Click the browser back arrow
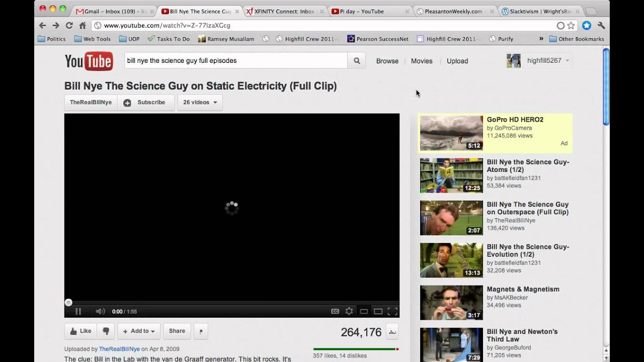The height and width of the screenshot is (362, 644). [x=42, y=25]
